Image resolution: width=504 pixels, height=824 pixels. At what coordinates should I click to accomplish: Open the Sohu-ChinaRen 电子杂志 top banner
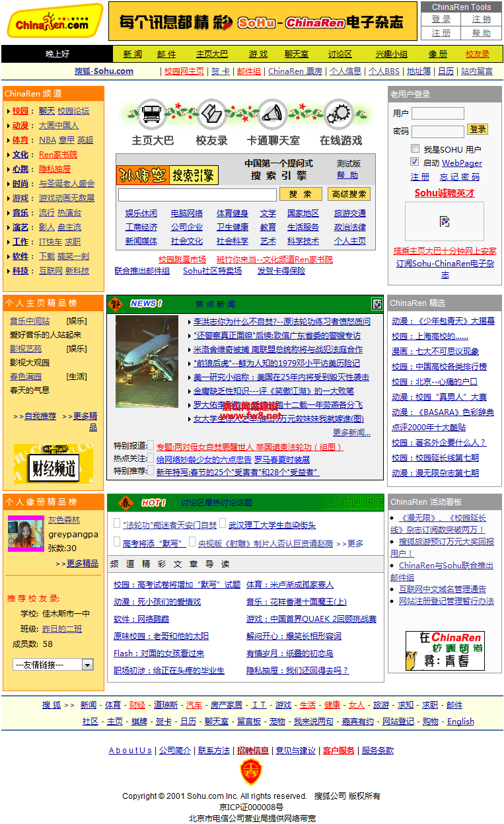(262, 21)
